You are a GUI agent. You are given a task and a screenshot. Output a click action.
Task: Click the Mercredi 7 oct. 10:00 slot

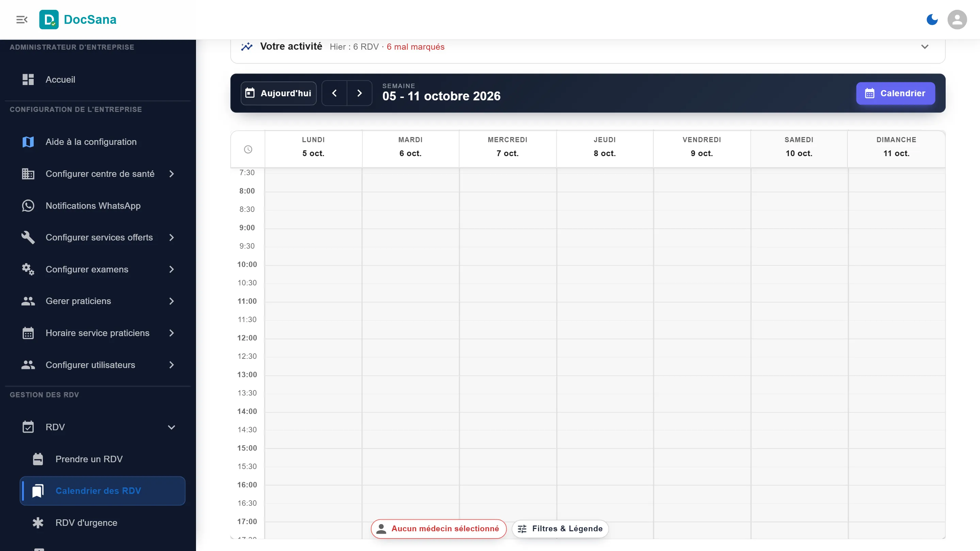508,274
